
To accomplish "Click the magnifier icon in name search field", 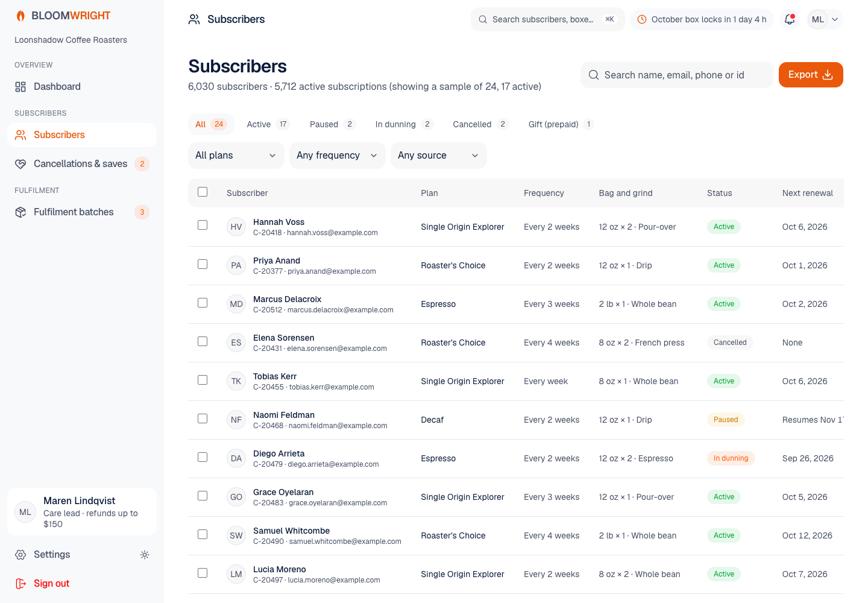I will click(594, 75).
